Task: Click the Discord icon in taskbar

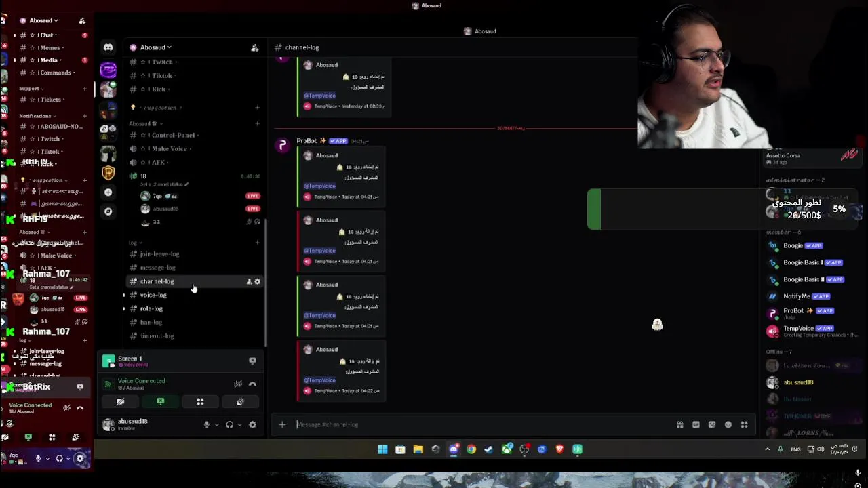Action: click(x=453, y=449)
